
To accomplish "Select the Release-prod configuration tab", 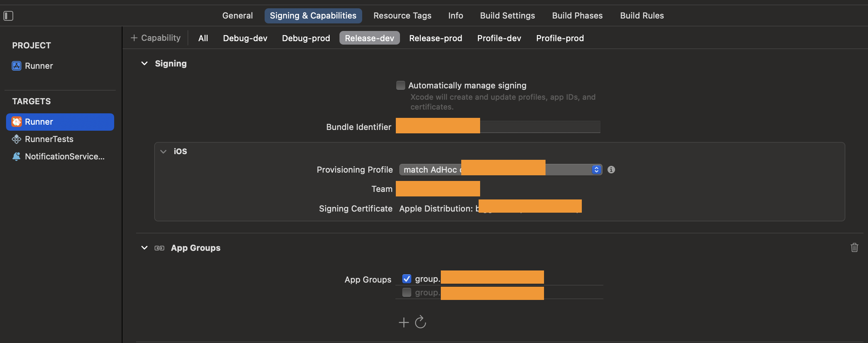I will (x=436, y=38).
